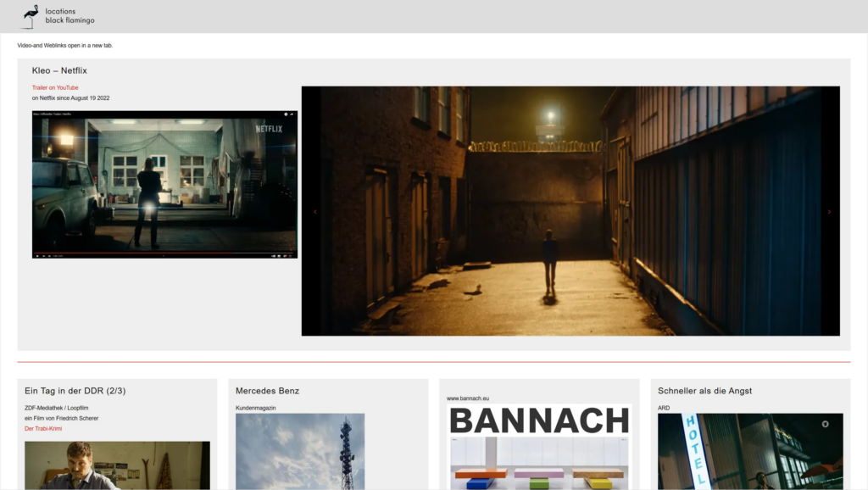Click the large Kleo alley scene image

pos(570,211)
